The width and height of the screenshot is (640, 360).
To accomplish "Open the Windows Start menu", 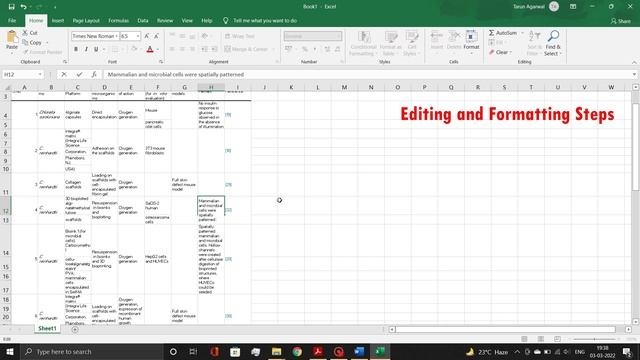I will point(9,351).
